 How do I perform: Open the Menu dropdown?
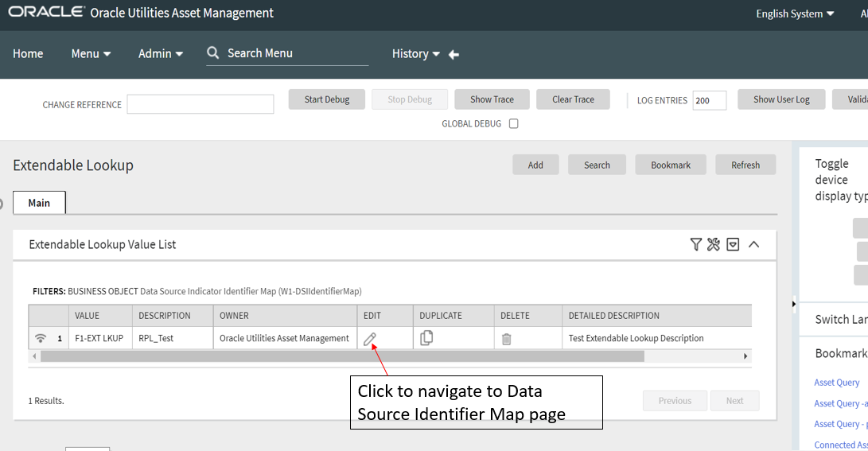point(91,53)
